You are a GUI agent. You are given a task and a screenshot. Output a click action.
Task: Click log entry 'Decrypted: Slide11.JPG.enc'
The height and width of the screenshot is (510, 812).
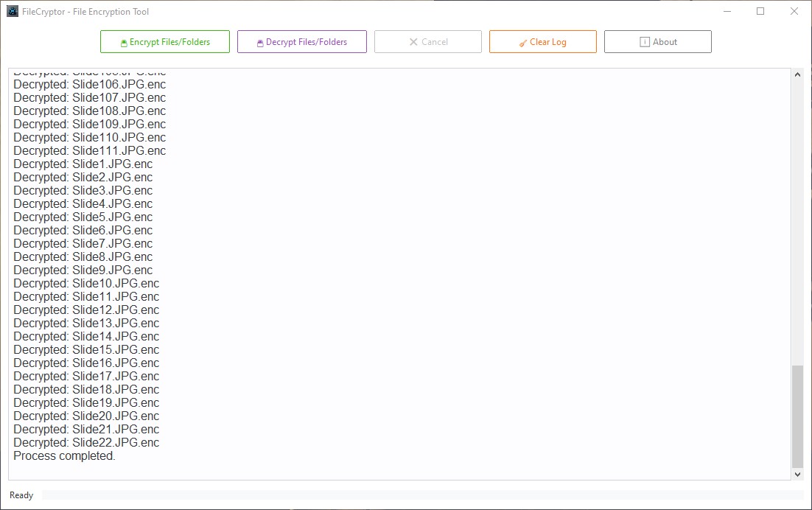[86, 297]
